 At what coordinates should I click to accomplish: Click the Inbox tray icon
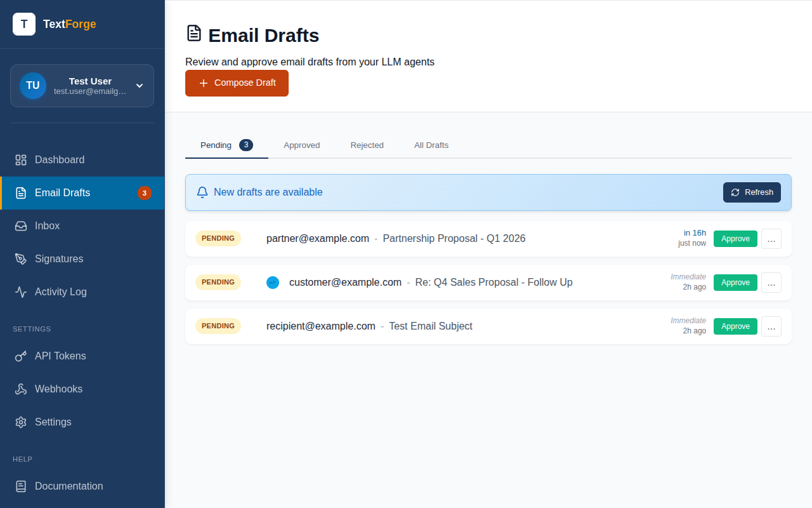coord(21,226)
